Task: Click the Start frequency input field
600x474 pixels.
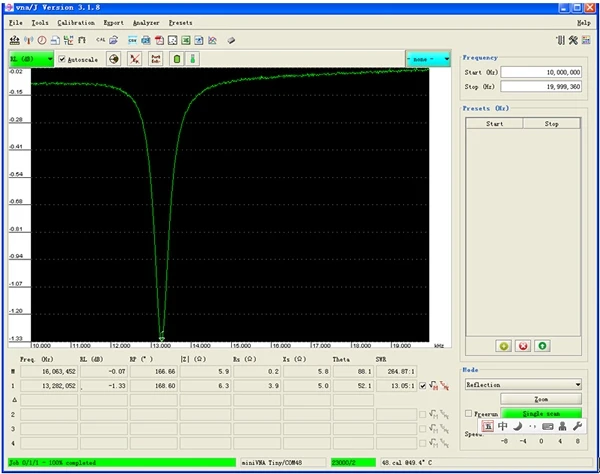Action: click(x=541, y=72)
